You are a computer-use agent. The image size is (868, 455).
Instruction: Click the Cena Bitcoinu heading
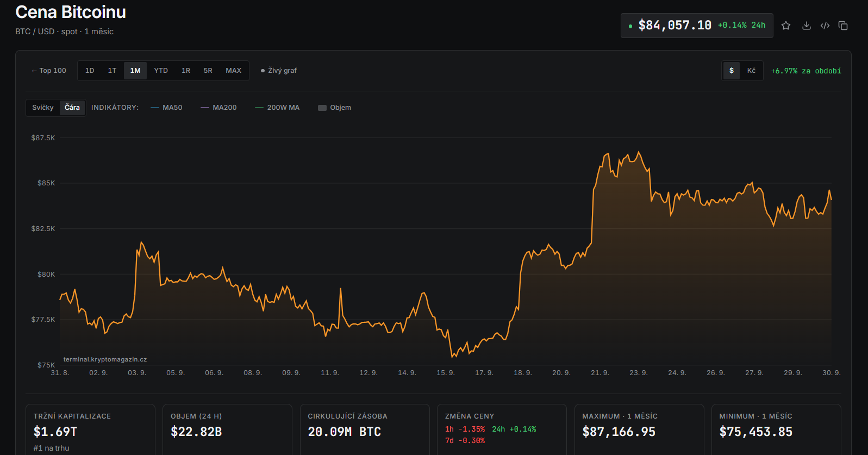pyautogui.click(x=71, y=12)
